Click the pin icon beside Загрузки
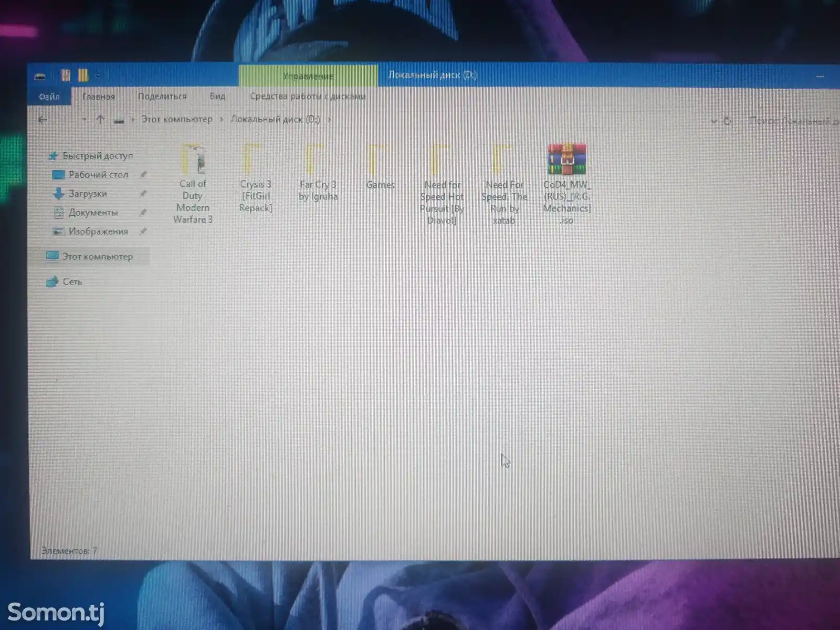 143,194
